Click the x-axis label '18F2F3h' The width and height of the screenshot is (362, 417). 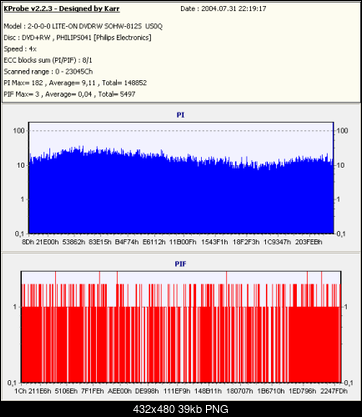246,242
